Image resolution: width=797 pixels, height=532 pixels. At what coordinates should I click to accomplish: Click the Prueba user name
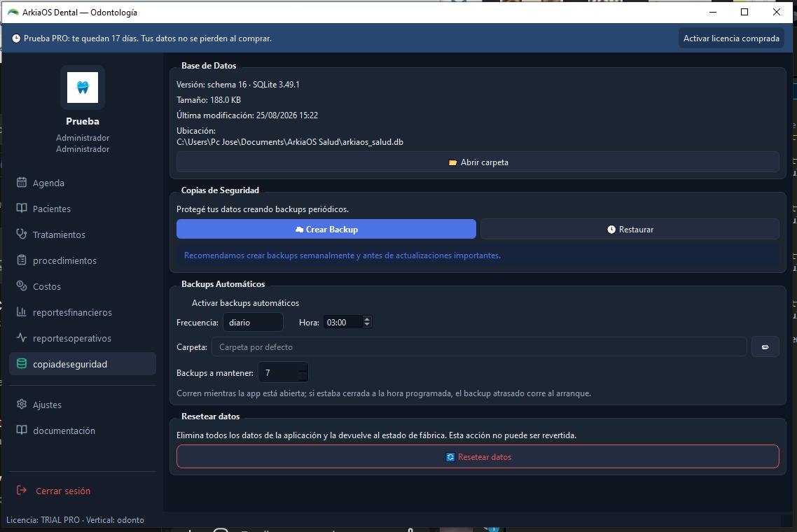(83, 121)
